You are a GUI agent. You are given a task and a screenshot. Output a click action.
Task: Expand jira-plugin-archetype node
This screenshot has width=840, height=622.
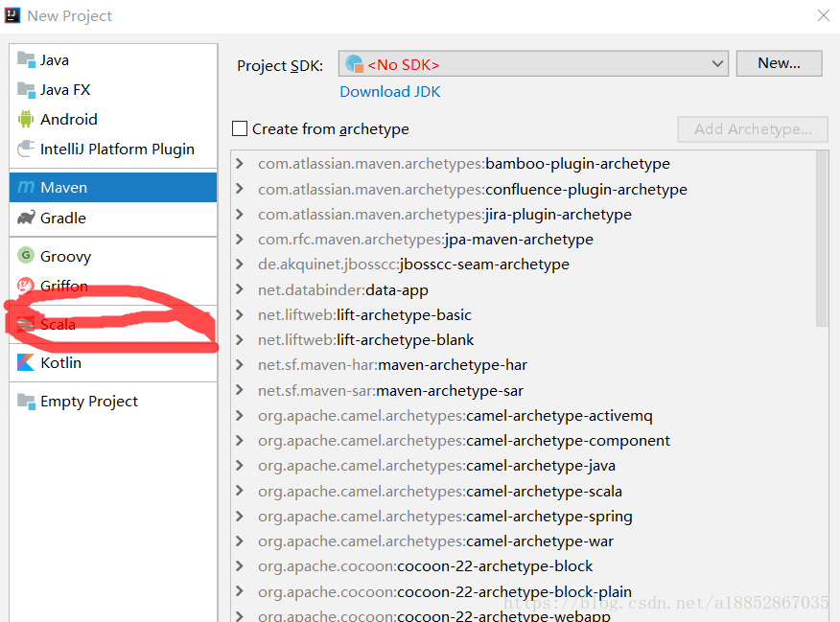coord(240,214)
